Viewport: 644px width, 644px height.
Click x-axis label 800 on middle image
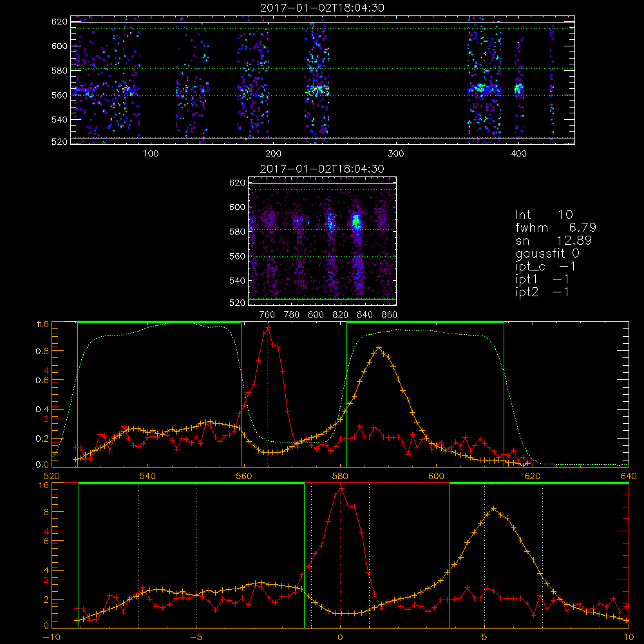point(316,315)
